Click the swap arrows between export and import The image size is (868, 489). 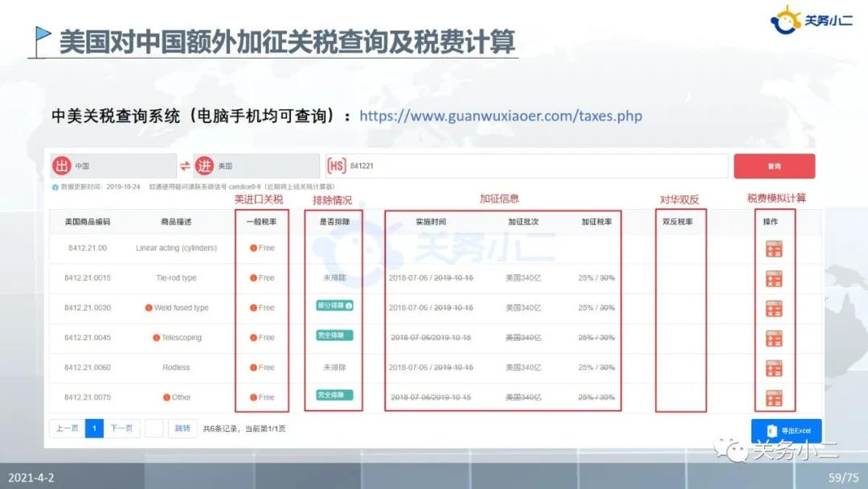185,166
